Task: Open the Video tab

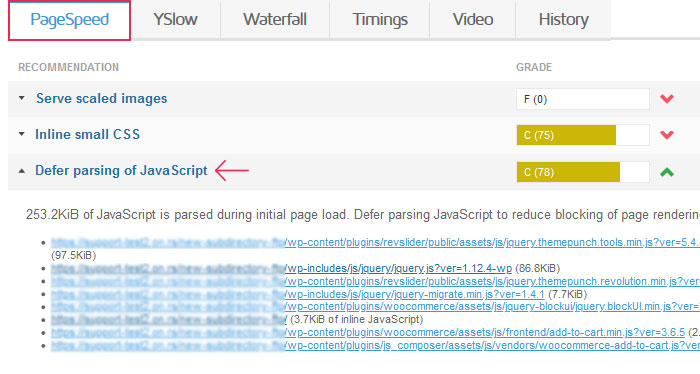Action: click(473, 20)
